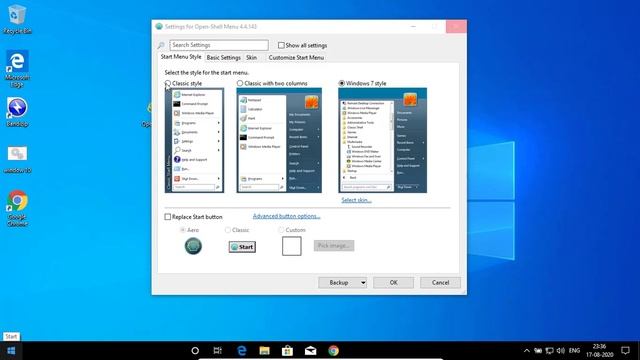The image size is (640, 360).
Task: Enable Replace Start button checkbox
Action: click(x=168, y=217)
